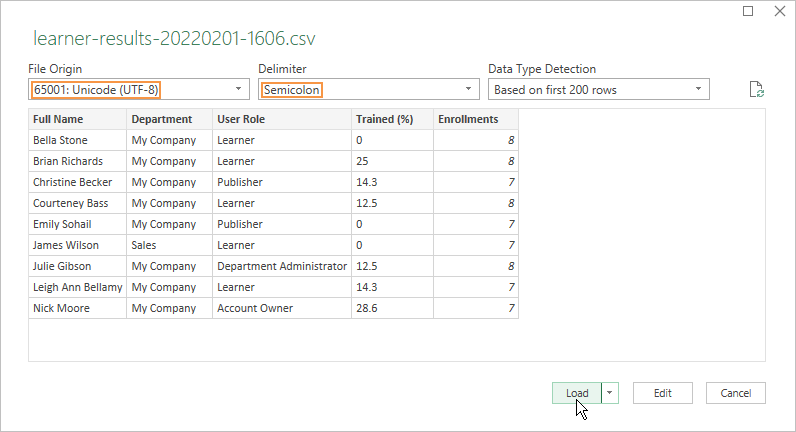Click the refresh preview file icon
This screenshot has height=432, width=796.
(x=757, y=89)
